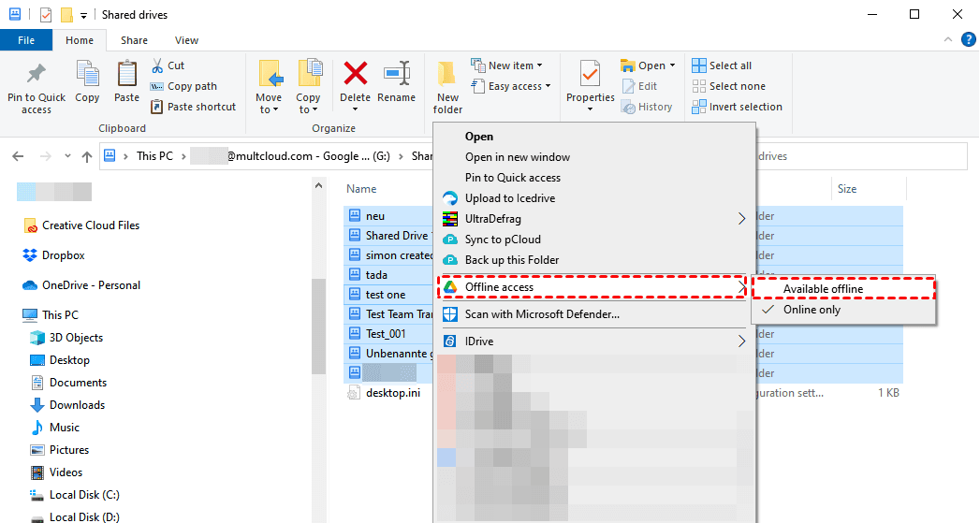980x523 pixels.
Task: Click the Offline access menu entry
Action: click(592, 287)
